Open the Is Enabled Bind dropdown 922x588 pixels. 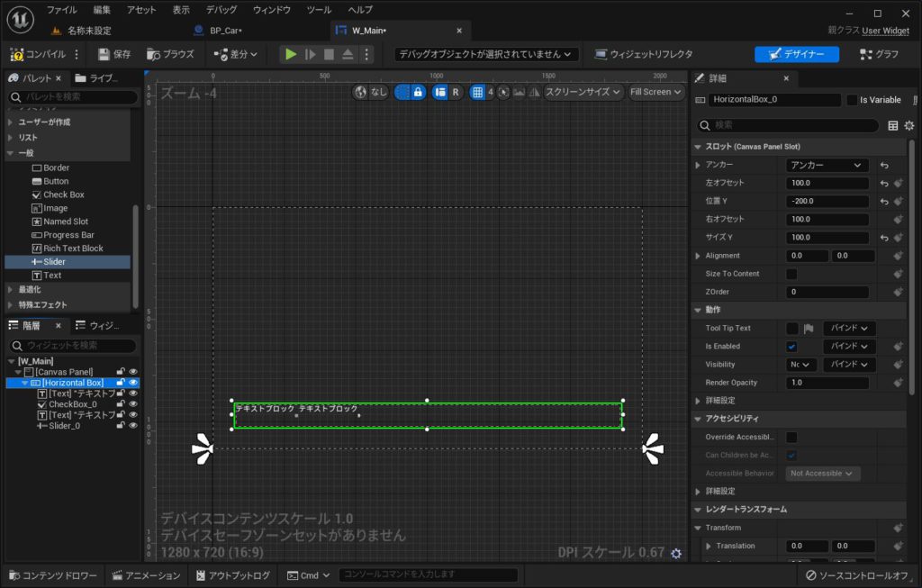pos(849,347)
